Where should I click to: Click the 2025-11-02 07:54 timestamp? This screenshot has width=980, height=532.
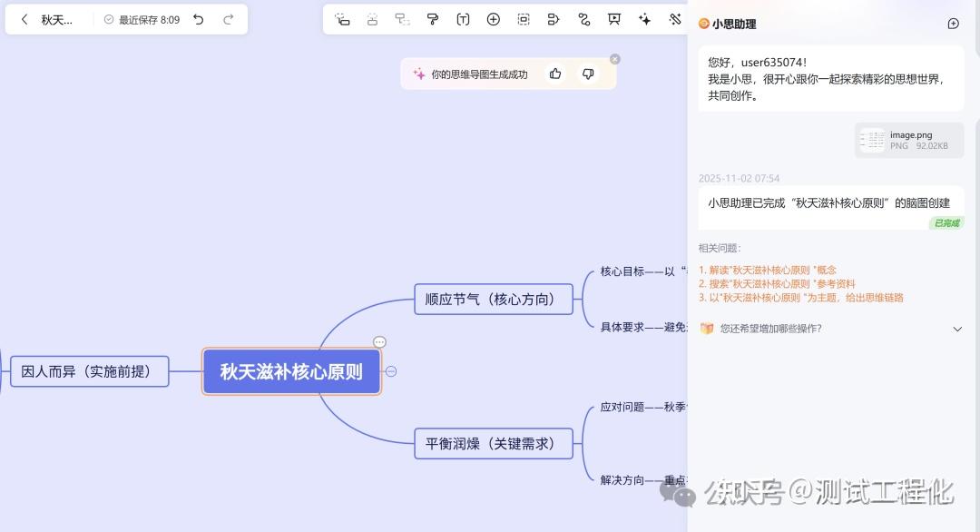(739, 178)
